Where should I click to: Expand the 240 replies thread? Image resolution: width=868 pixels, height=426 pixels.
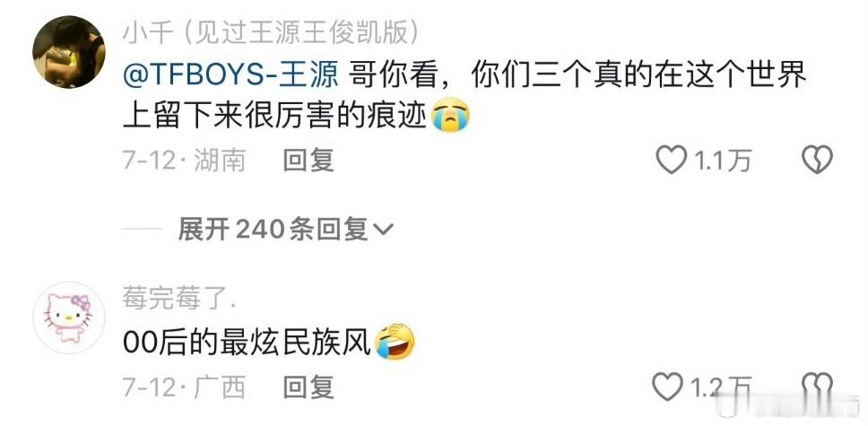[285, 230]
